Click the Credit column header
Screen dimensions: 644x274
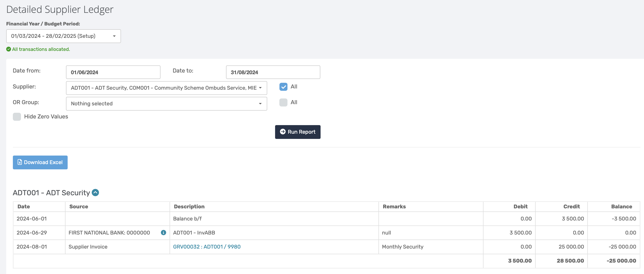tap(571, 206)
